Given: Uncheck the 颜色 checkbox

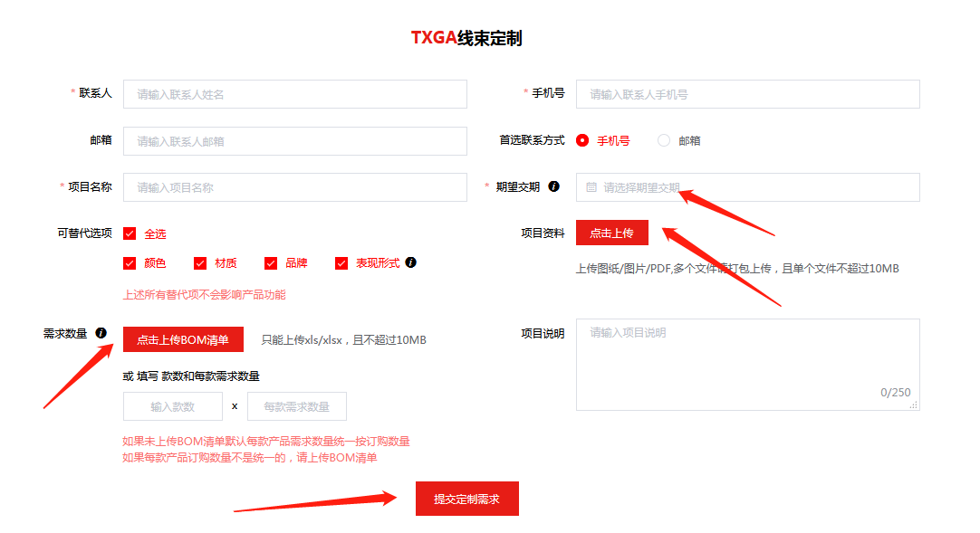Looking at the screenshot, I should pyautogui.click(x=130, y=263).
